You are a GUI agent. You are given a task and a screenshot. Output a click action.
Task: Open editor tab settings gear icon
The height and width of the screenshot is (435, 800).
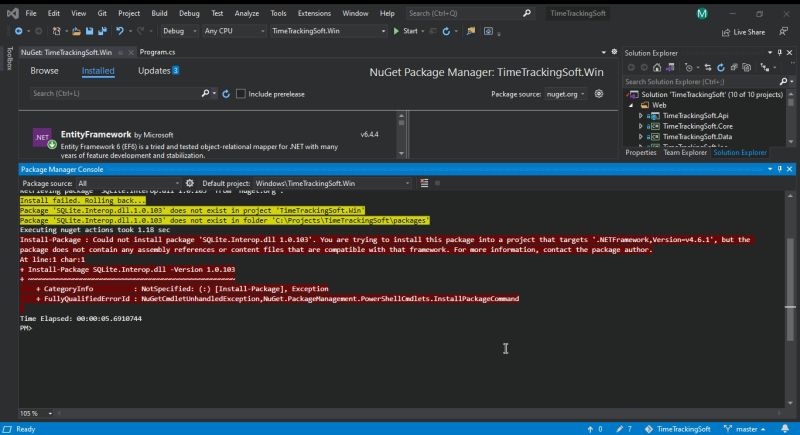click(x=614, y=52)
